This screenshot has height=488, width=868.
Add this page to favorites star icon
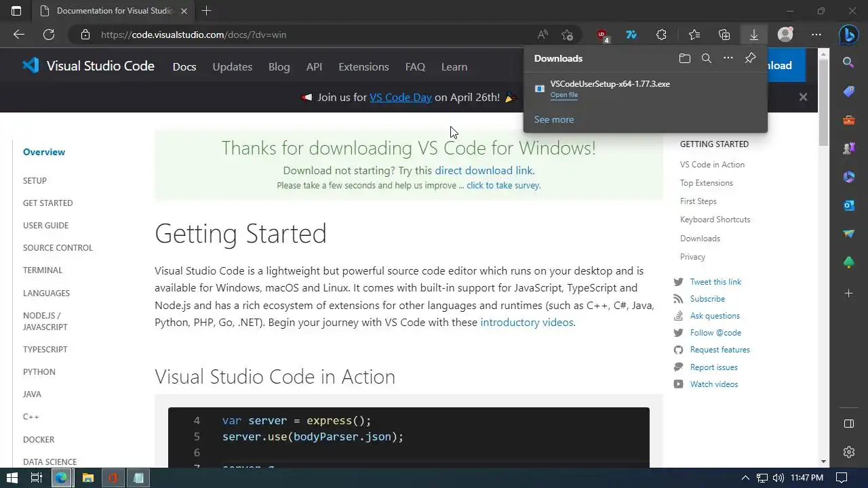click(x=568, y=35)
